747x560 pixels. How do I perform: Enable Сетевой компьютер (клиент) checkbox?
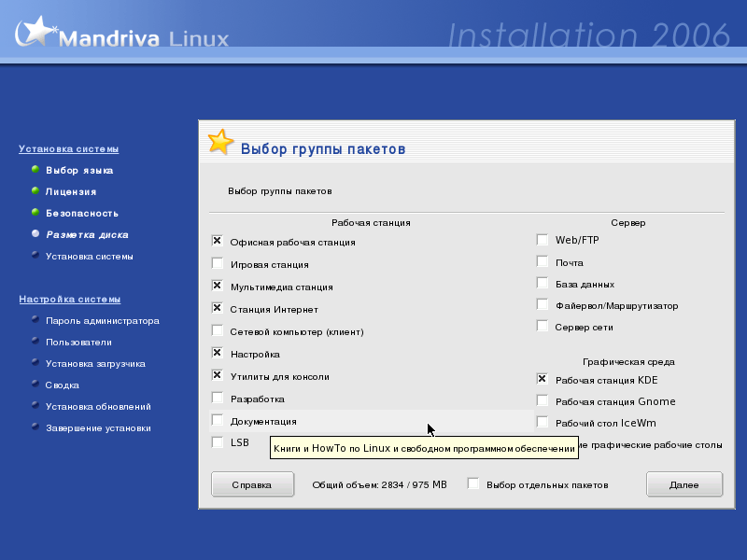pos(218,330)
